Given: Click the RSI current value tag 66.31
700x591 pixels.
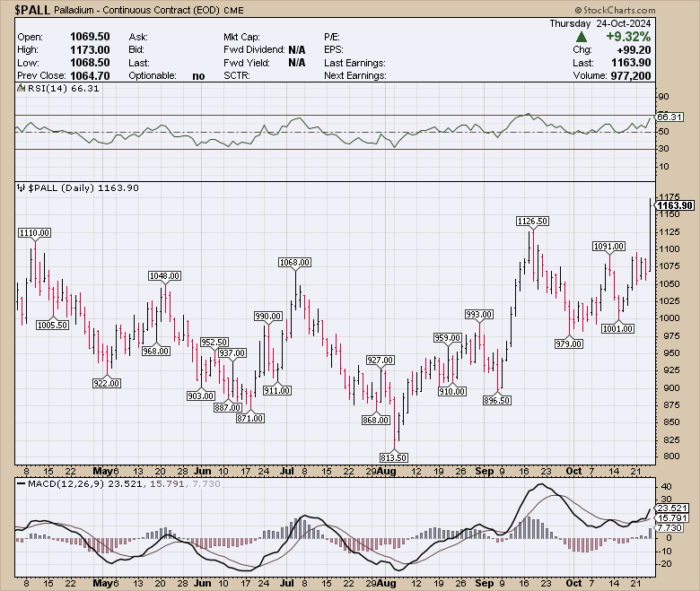Looking at the screenshot, I should 669,117.
